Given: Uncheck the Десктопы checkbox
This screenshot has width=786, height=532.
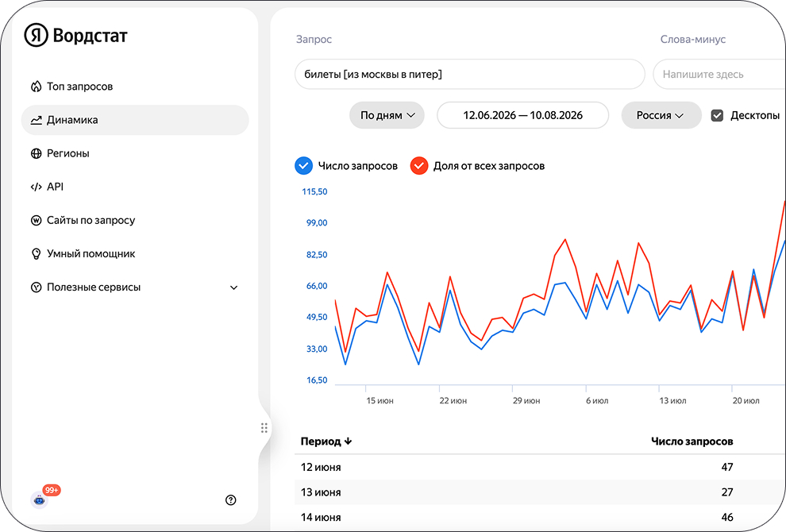Looking at the screenshot, I should point(718,116).
